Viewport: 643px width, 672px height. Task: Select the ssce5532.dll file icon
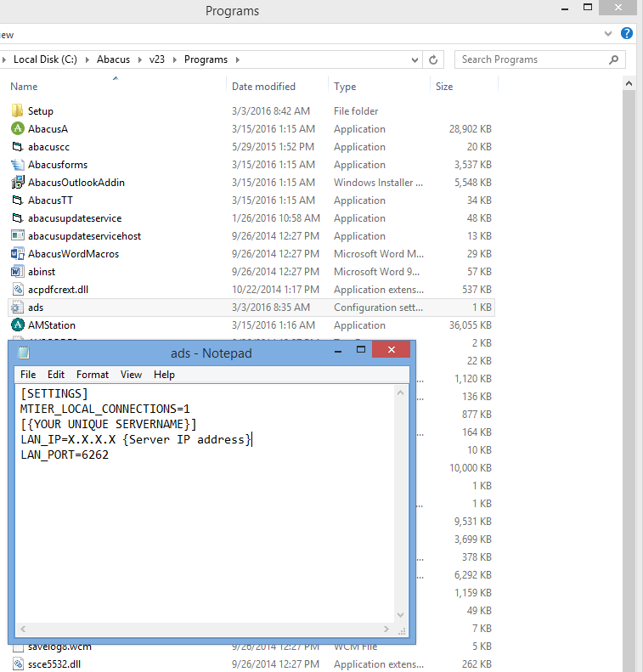[18, 664]
